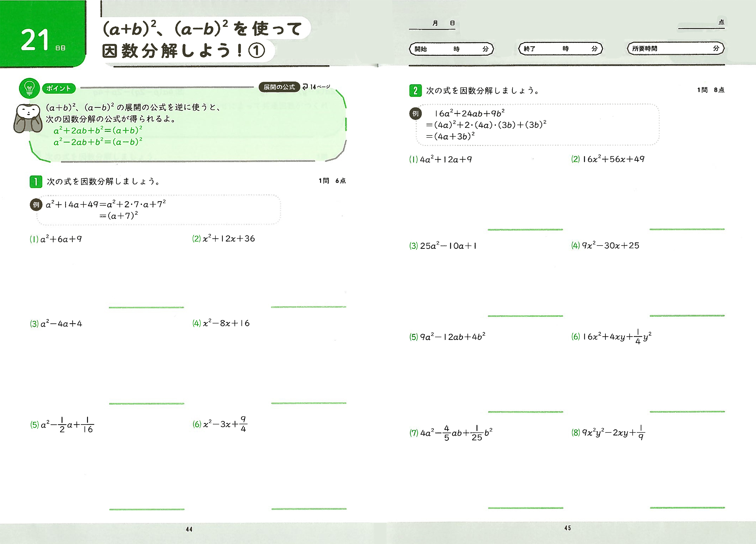The height and width of the screenshot is (544, 756).
Task: Click the green formula a²−2ab+b²=(a−b)²
Action: tap(98, 142)
